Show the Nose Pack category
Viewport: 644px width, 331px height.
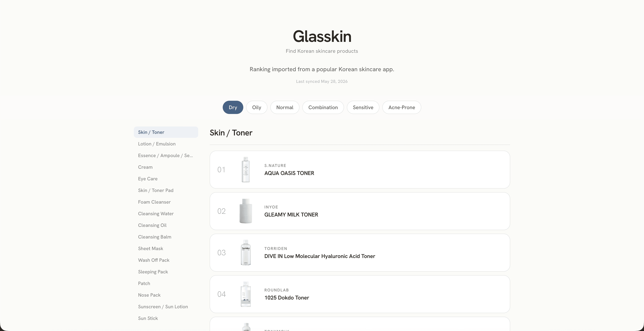point(166,295)
